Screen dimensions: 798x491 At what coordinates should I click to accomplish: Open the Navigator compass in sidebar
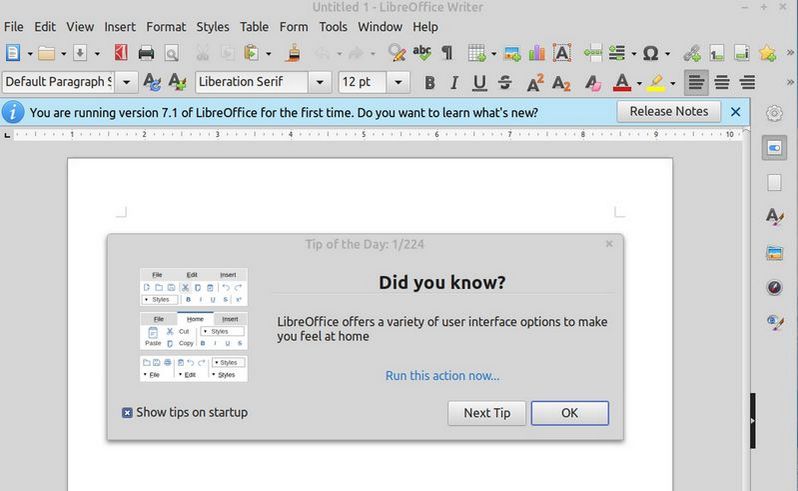pos(774,287)
